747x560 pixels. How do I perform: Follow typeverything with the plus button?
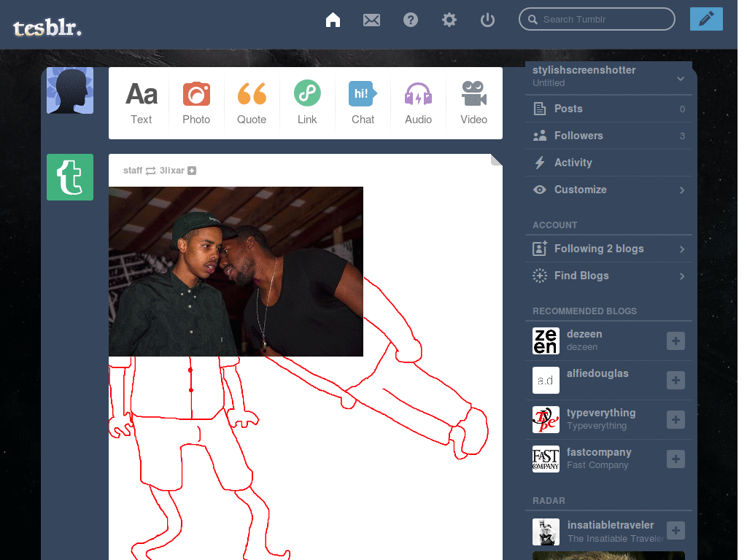click(676, 419)
